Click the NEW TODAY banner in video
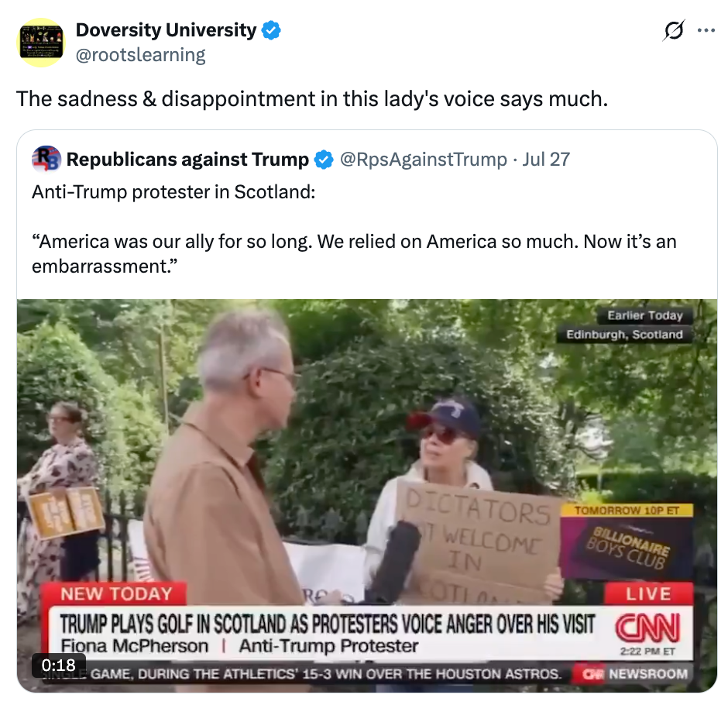Viewport: 728px width, 705px height. click(116, 593)
